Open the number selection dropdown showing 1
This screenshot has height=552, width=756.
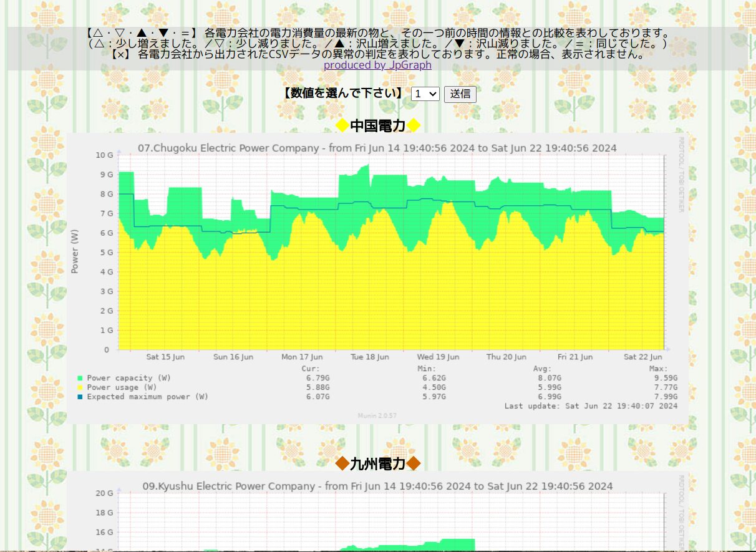click(426, 94)
